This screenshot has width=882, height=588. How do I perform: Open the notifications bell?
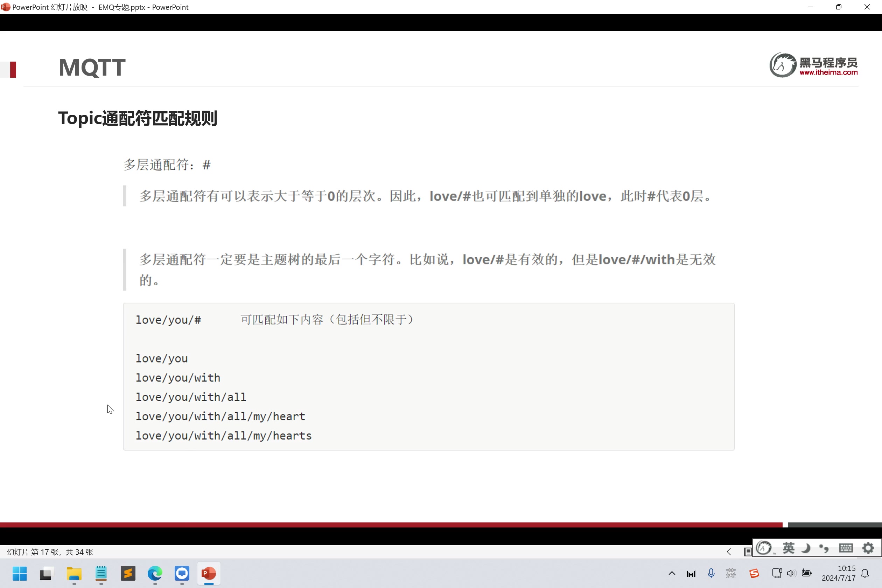865,573
